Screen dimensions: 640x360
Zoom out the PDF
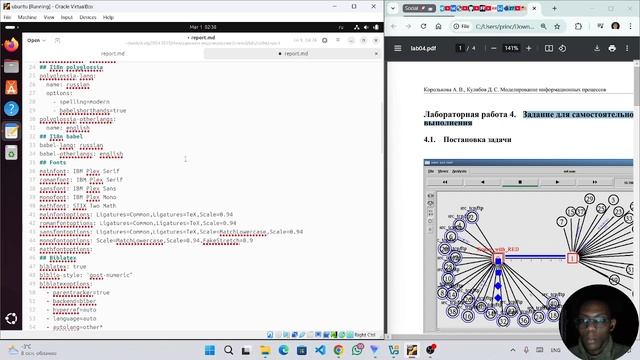[x=493, y=48]
